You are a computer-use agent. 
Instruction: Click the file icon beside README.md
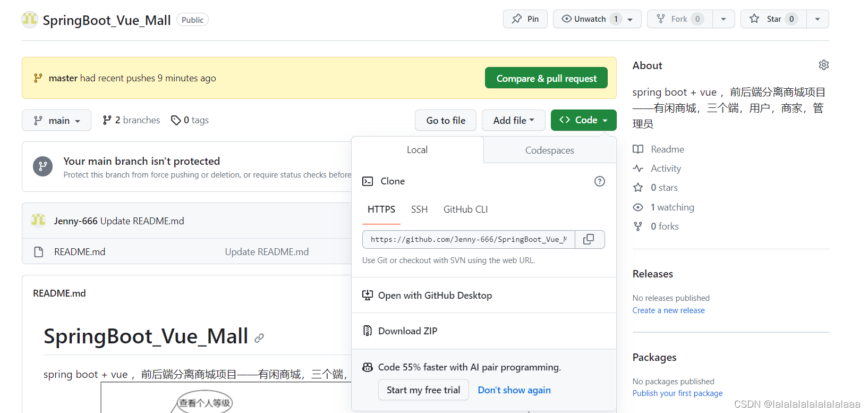tap(38, 251)
